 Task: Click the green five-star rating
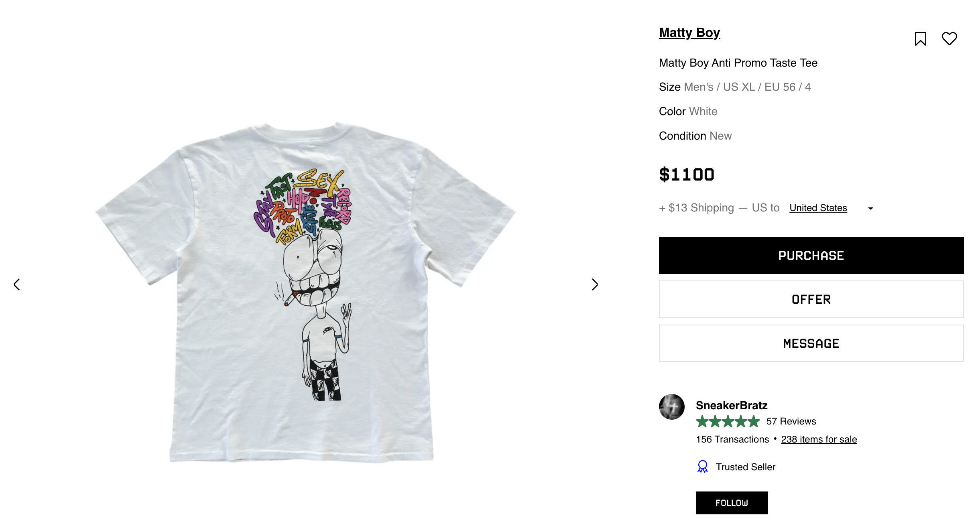point(728,421)
